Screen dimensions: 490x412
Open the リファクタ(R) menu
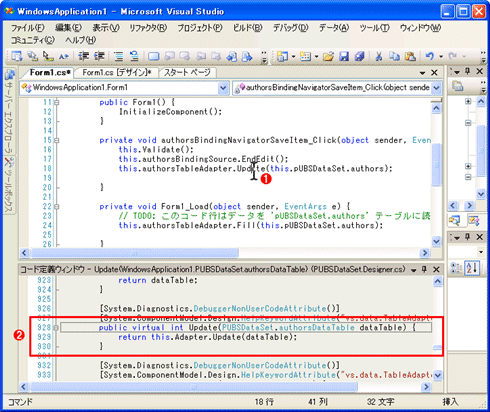148,28
